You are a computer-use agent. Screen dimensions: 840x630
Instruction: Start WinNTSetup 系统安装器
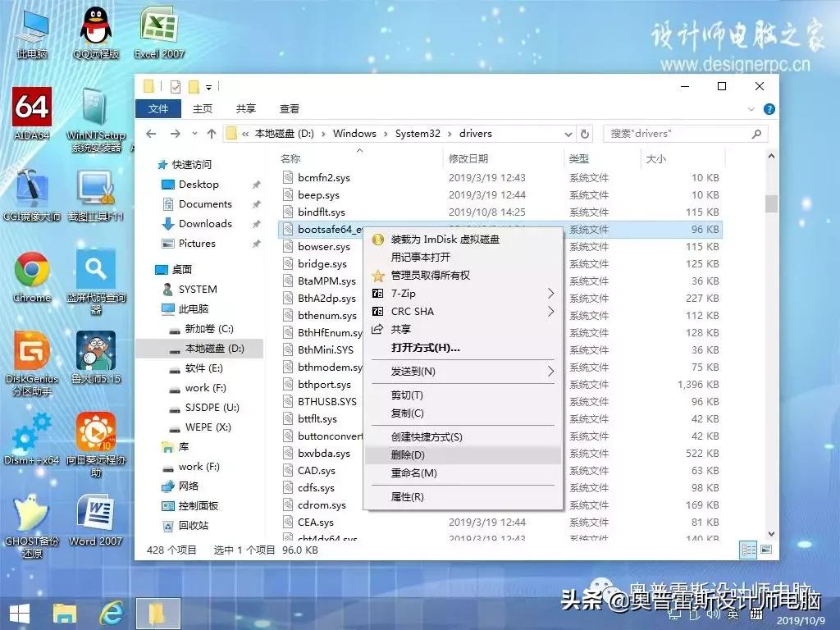[x=97, y=107]
